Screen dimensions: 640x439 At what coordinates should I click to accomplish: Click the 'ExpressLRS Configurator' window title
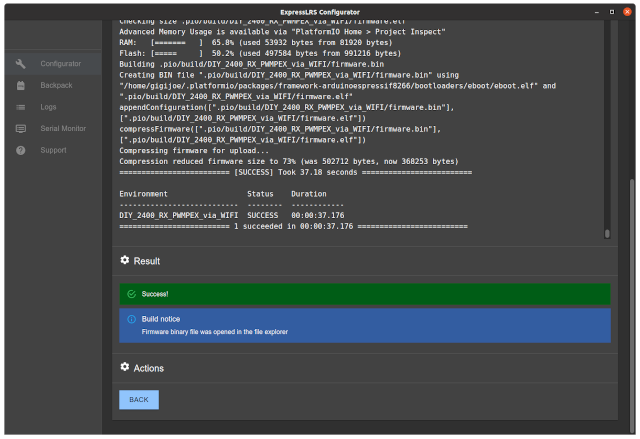(x=320, y=12)
